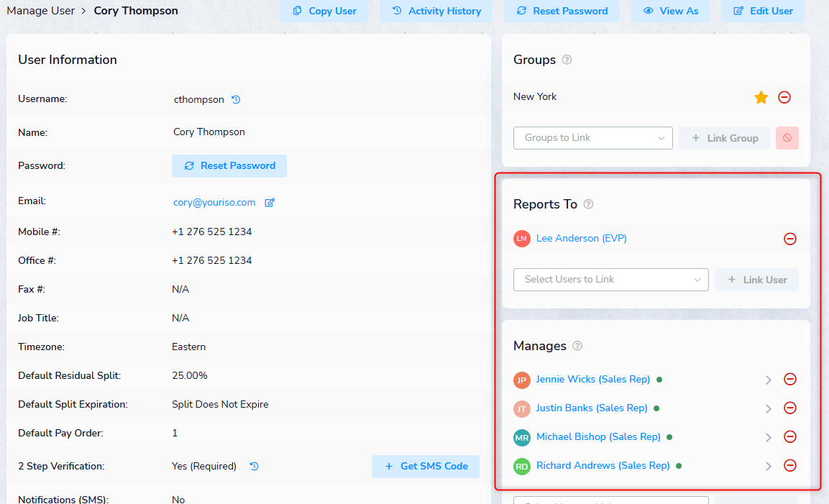Expand the Michael Bishop row chevron
This screenshot has height=504, width=829.
(768, 437)
